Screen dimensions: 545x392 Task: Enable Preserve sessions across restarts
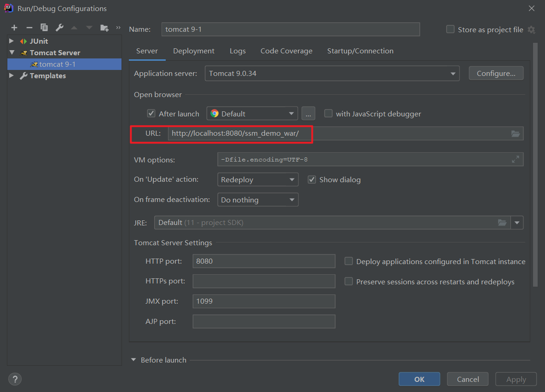(348, 281)
